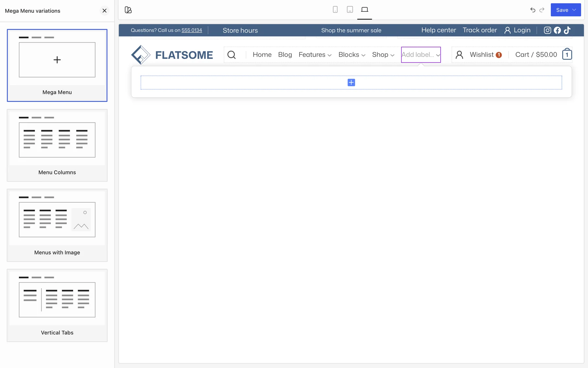Toggle the sidebar layout icon
Image resolution: width=588 pixels, height=368 pixels.
(x=128, y=10)
